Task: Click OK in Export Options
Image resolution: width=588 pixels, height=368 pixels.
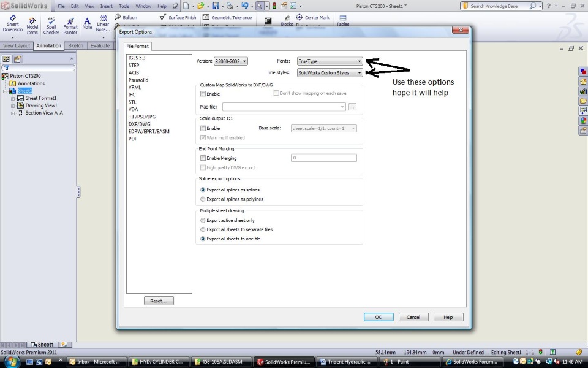Action: pos(379,317)
